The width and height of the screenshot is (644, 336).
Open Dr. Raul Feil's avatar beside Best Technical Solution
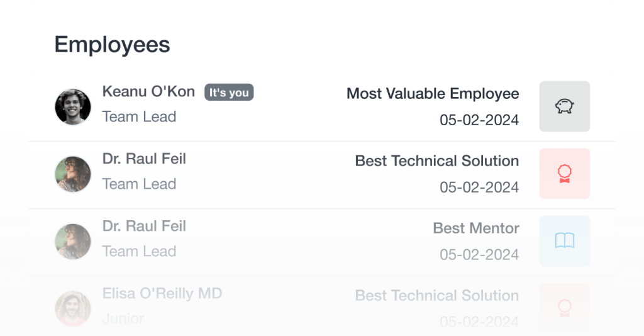tap(73, 174)
